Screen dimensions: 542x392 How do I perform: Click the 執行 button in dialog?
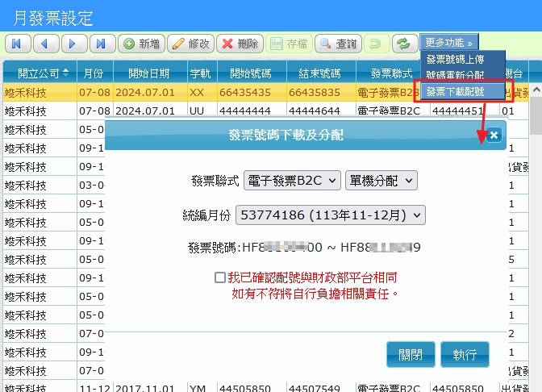pos(465,354)
